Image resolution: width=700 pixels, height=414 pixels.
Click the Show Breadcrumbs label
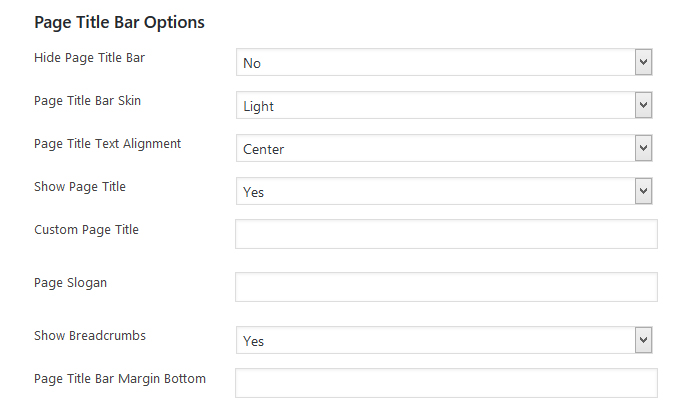pyautogui.click(x=89, y=335)
